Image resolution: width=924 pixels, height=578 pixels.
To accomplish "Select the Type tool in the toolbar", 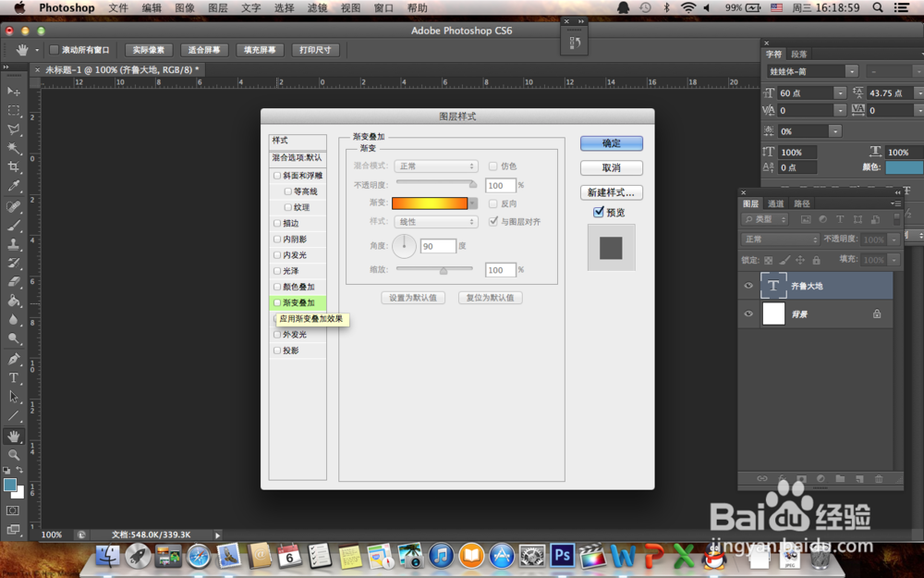I will point(12,377).
